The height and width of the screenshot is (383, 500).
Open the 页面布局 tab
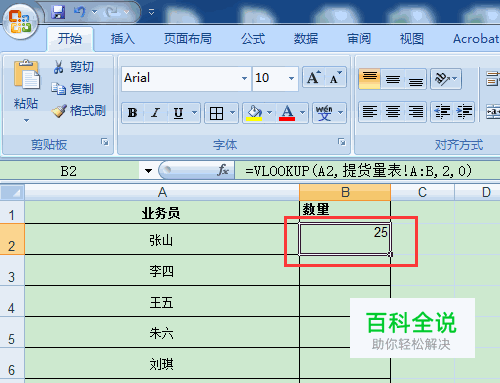188,39
